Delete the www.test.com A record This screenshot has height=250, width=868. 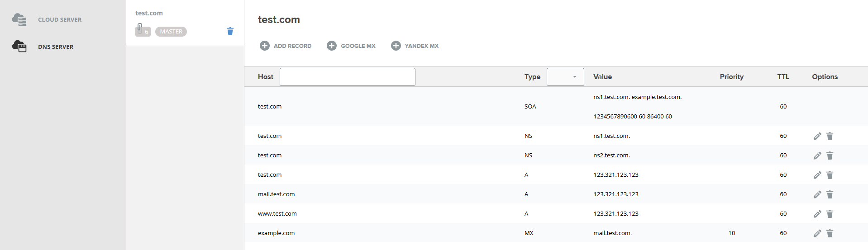click(830, 214)
